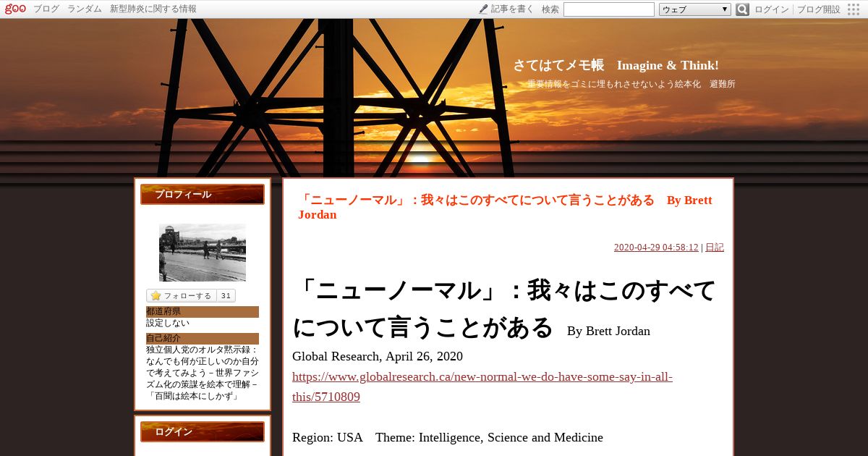Click the 検索 label
The height and width of the screenshot is (456, 868).
[x=550, y=9]
